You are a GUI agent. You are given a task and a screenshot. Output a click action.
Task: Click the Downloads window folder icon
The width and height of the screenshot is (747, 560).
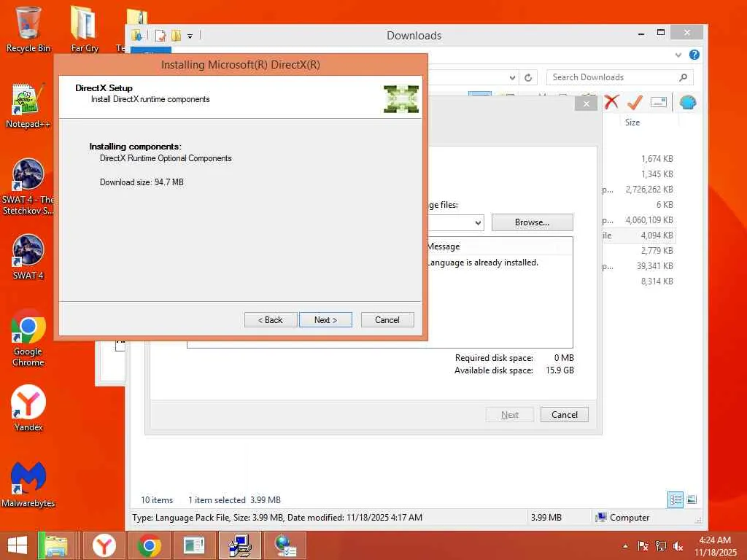[x=136, y=36]
